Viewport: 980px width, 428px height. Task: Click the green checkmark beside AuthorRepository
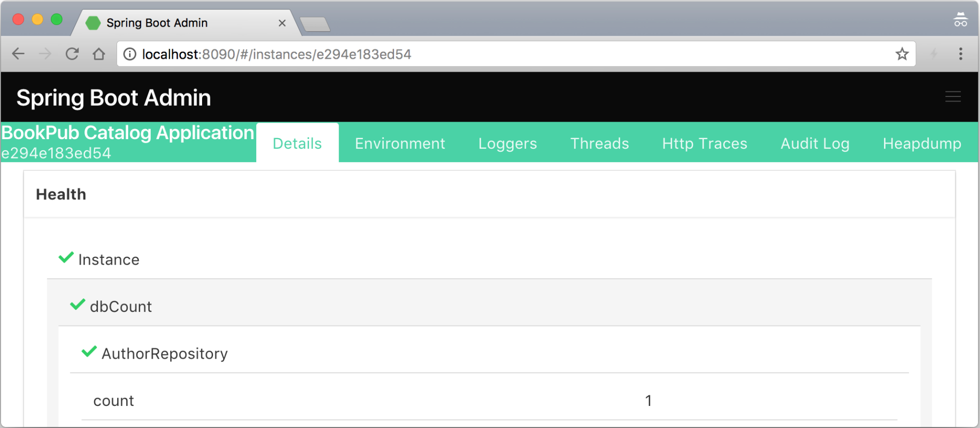point(89,352)
